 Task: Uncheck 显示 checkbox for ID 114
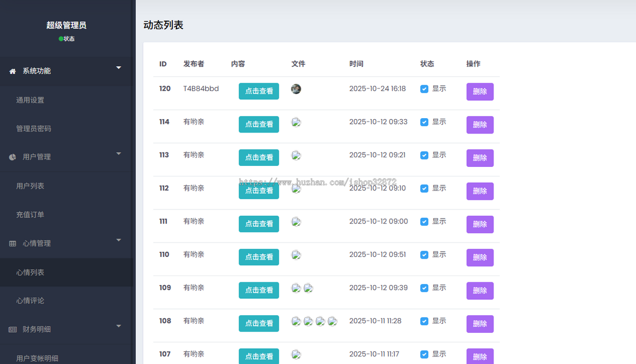click(424, 122)
